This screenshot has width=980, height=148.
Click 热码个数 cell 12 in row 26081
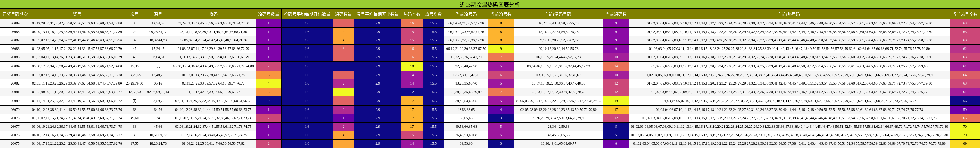(x=412, y=92)
